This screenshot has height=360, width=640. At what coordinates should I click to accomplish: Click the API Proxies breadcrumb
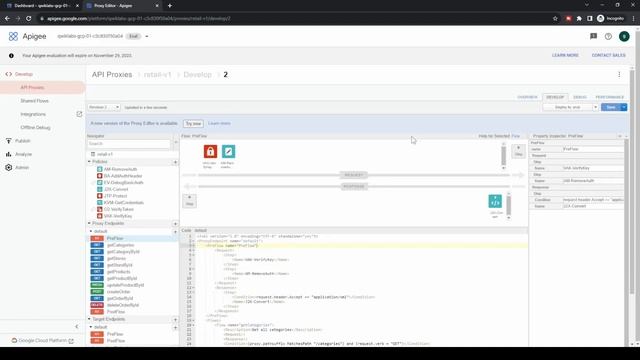112,75
